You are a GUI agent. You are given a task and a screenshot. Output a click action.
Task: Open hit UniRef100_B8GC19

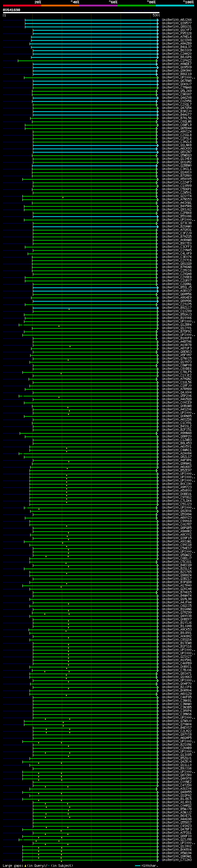(177, 74)
